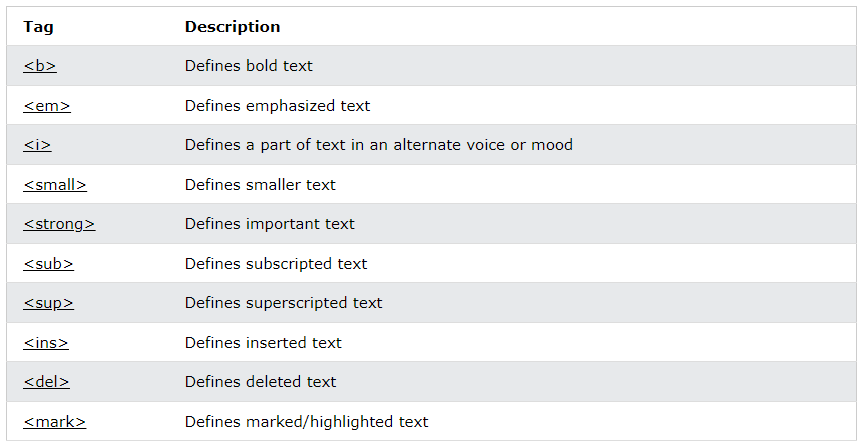
Task: Open the <sub> tag link
Action: [x=48, y=264]
